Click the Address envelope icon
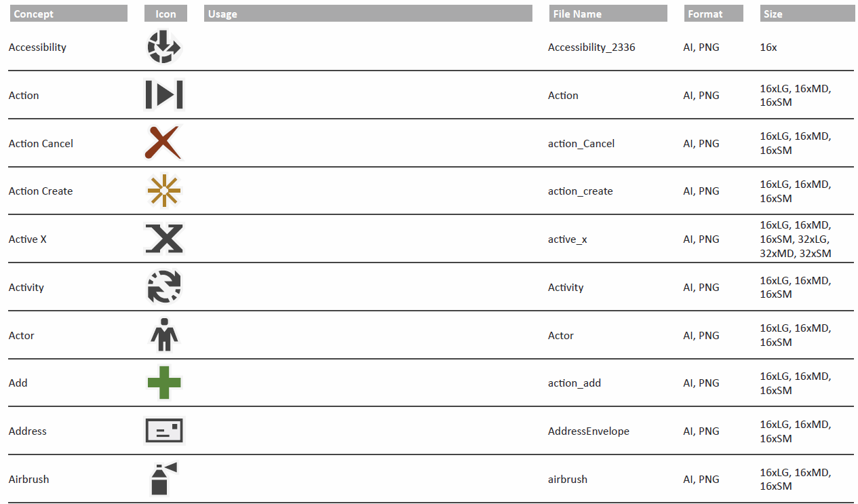The width and height of the screenshot is (858, 504). tap(164, 431)
